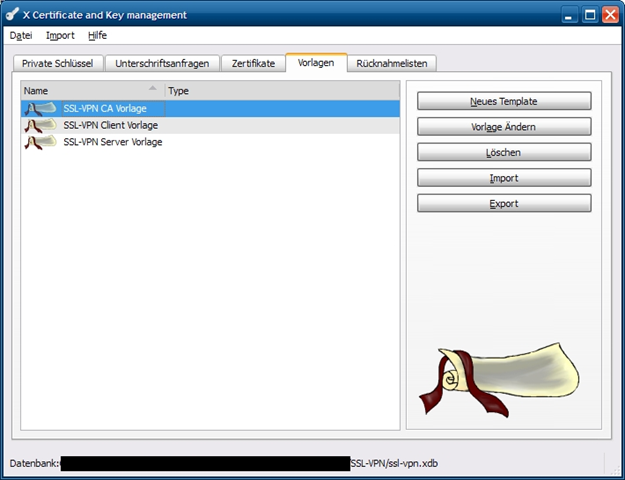Switch to the Unterschriftsanfragen tab

click(x=162, y=63)
